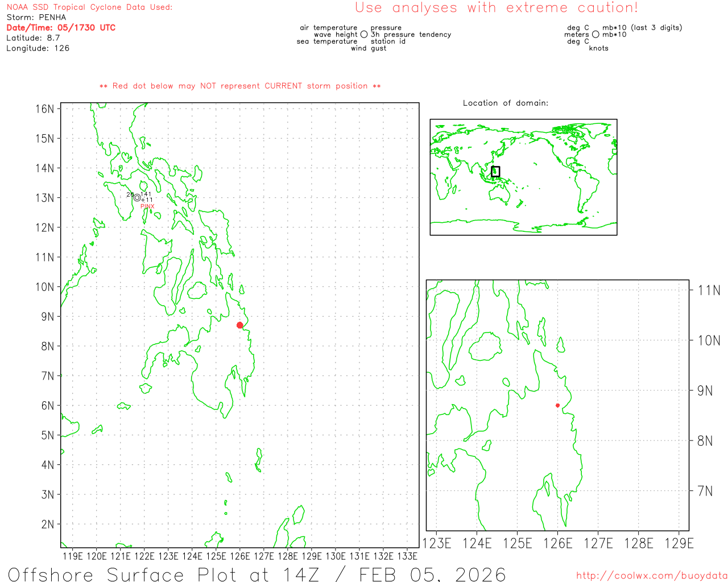This screenshot has height=582, width=728.
Task: Click the 'Location of domain:' caption
Action: (x=505, y=103)
